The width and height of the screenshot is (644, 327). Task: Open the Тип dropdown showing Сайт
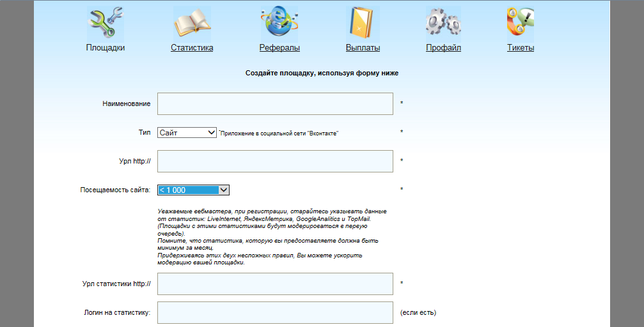coord(187,132)
